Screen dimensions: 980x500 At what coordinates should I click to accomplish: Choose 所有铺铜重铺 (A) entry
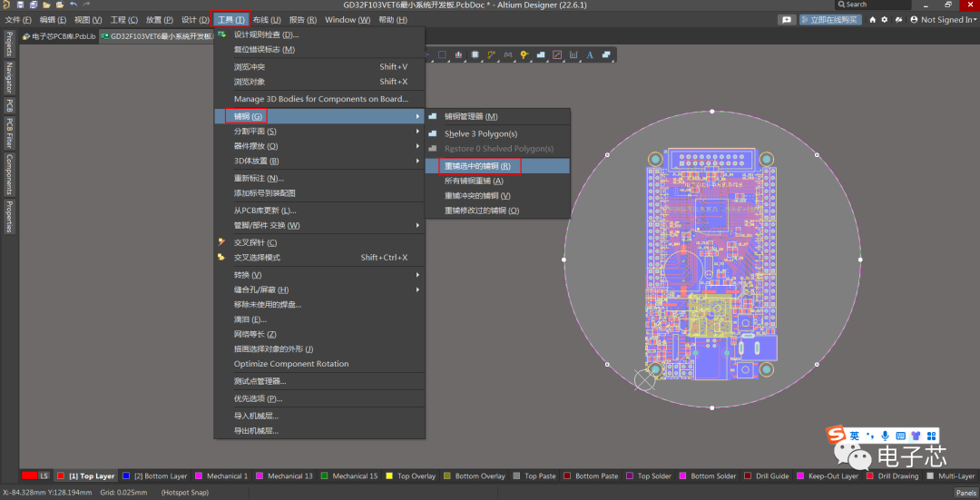click(497, 181)
